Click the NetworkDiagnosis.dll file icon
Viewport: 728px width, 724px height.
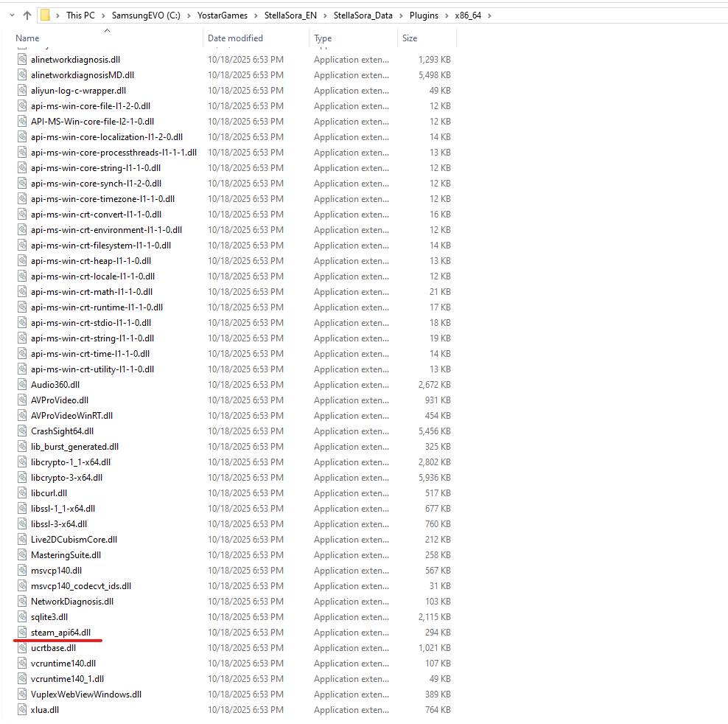pyautogui.click(x=22, y=601)
